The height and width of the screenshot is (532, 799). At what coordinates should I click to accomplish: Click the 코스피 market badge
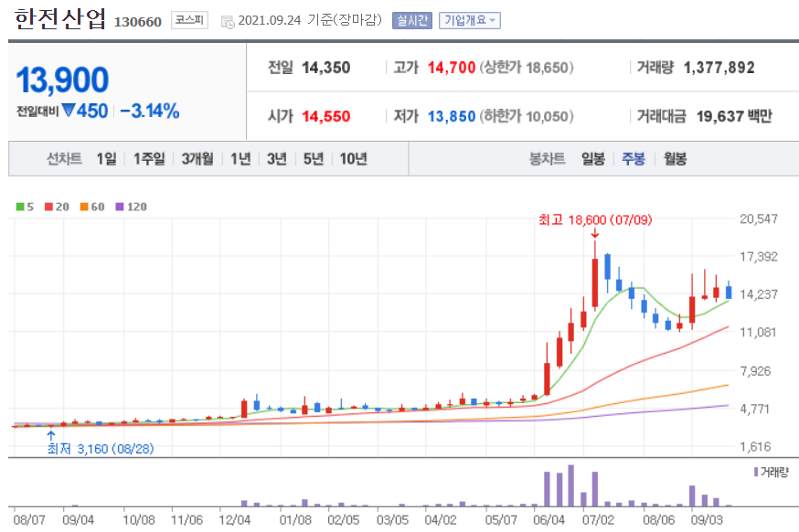tap(189, 20)
